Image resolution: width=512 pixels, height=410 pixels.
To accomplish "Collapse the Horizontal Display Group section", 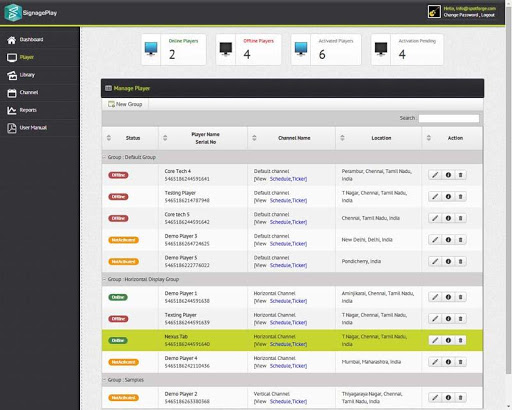I will coord(104,279).
